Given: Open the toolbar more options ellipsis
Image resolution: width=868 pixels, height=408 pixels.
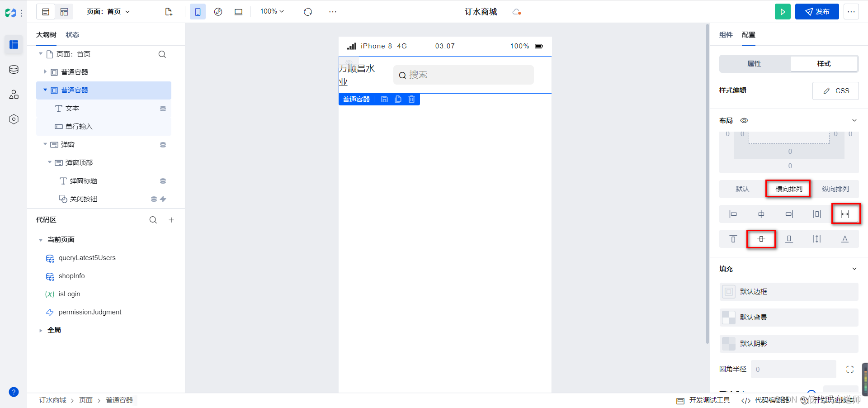Looking at the screenshot, I should 333,12.
